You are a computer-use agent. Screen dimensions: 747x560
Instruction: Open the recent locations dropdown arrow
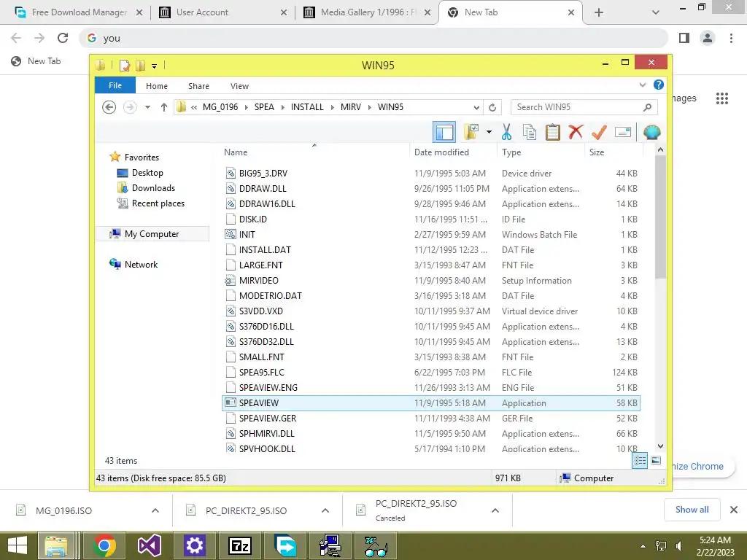[x=147, y=107]
